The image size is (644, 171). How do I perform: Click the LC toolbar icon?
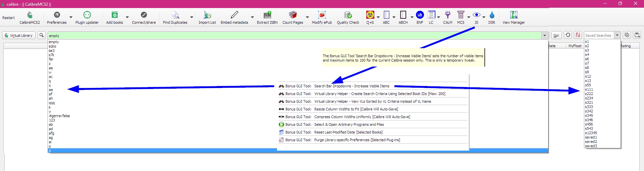[x=431, y=15]
